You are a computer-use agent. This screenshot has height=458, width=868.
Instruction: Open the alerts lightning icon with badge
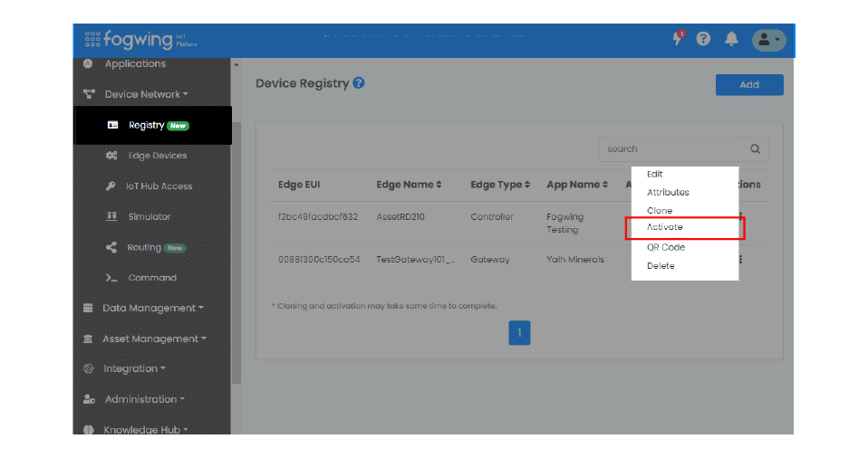(x=678, y=38)
